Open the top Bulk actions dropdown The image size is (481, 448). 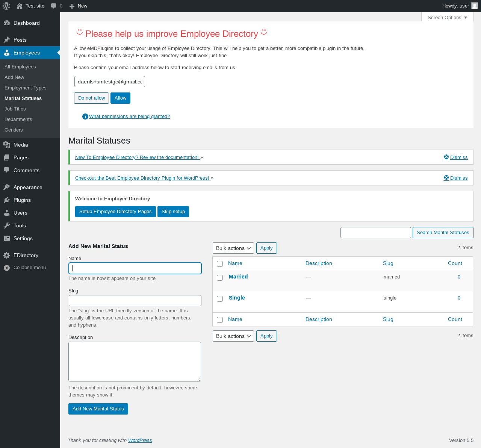coord(233,248)
